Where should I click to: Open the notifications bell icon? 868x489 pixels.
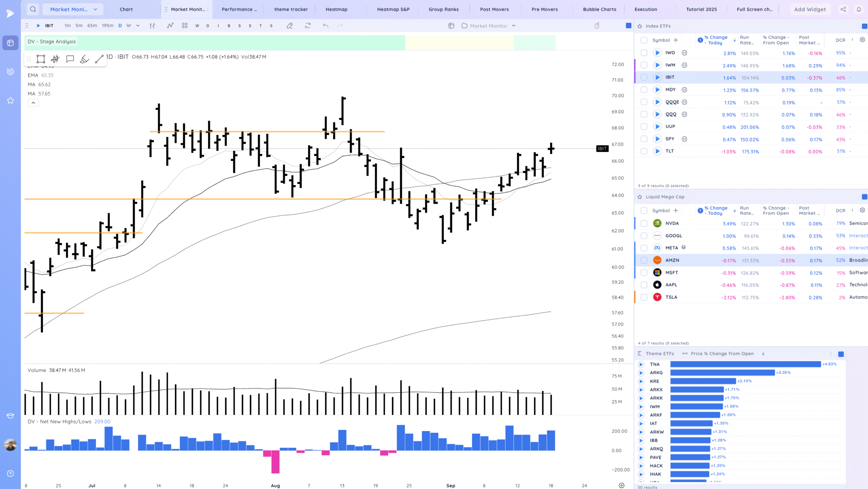pos(859,9)
